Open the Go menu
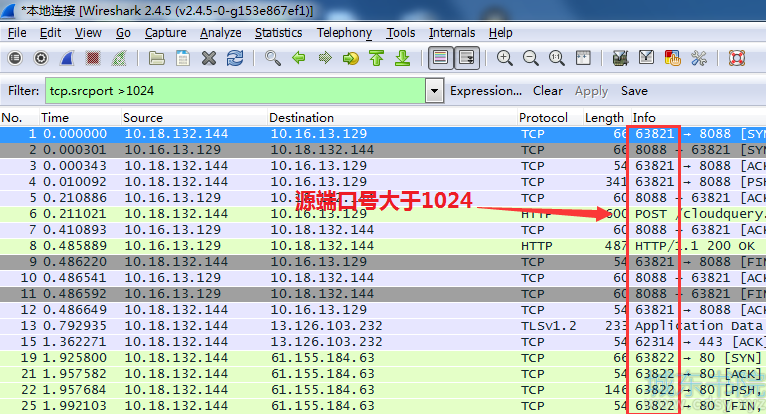Viewport: 766px width, 414px height. [123, 33]
